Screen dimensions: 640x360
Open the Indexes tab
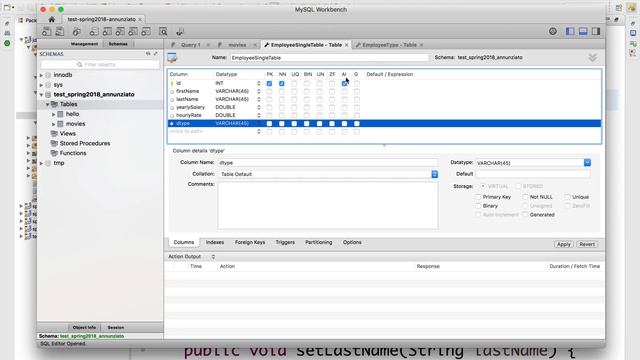click(215, 242)
